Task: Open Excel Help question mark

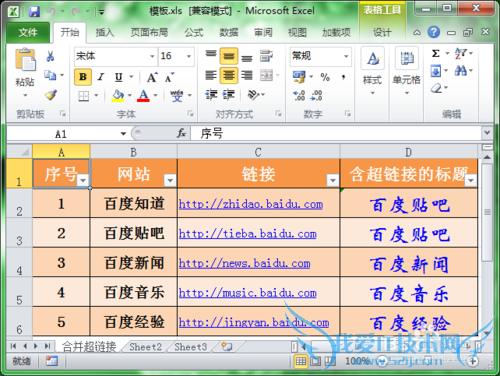Action: (x=434, y=32)
